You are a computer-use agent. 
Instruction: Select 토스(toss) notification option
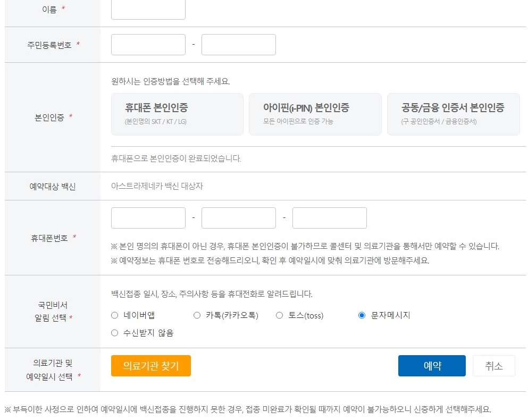[x=279, y=315]
